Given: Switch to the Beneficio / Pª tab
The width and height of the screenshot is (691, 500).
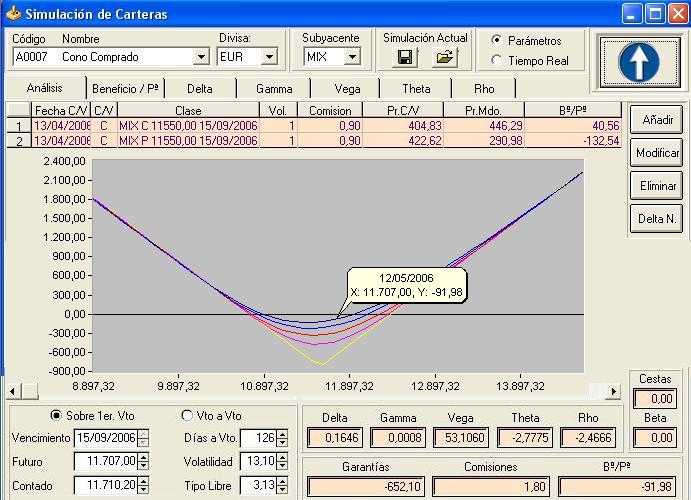Looking at the screenshot, I should tap(125, 89).
